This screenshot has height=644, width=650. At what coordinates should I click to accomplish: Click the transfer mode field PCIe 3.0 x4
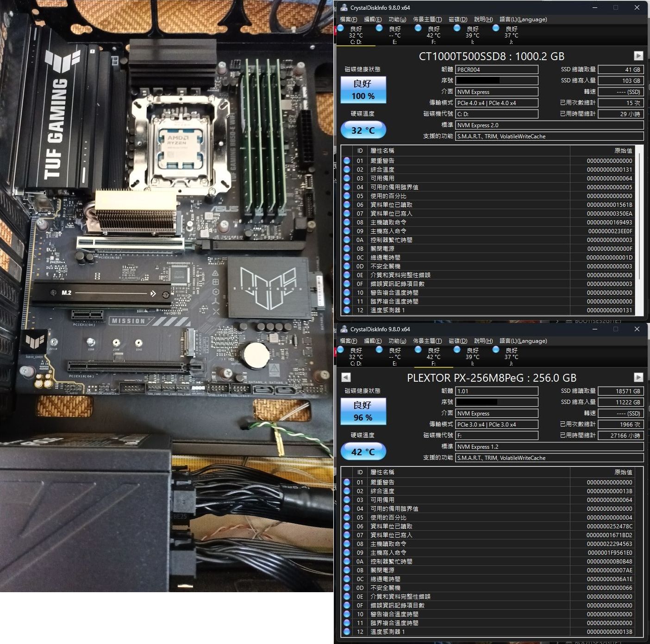(497, 425)
